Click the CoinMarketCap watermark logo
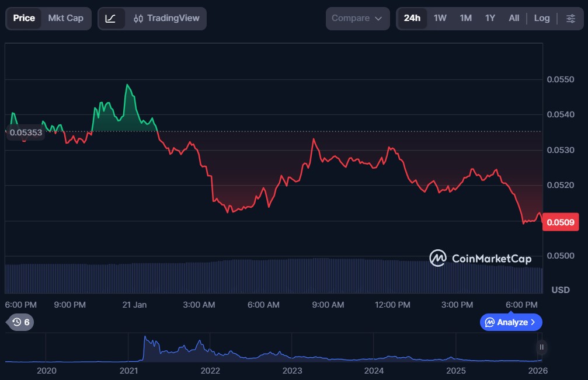Image resolution: width=588 pixels, height=380 pixels. point(481,258)
